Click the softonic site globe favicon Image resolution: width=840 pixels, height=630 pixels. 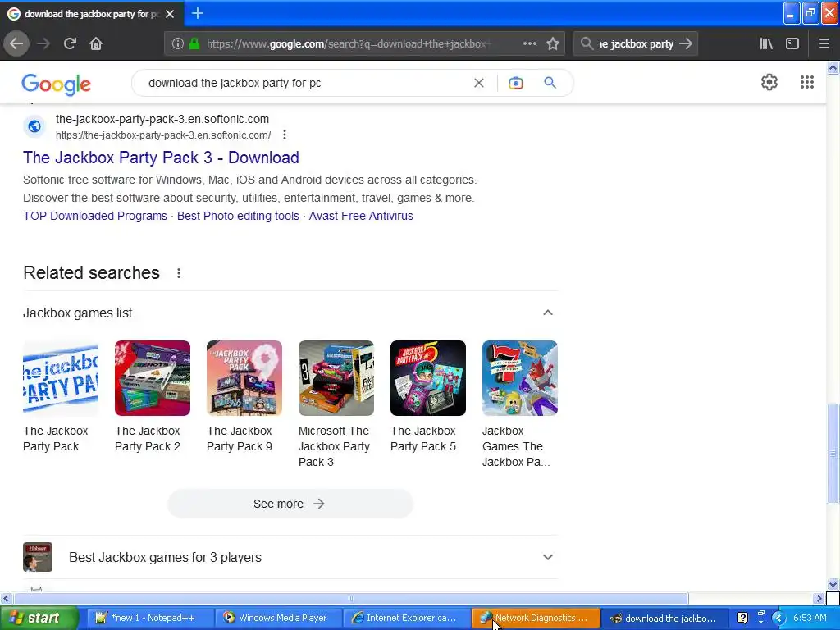34,126
